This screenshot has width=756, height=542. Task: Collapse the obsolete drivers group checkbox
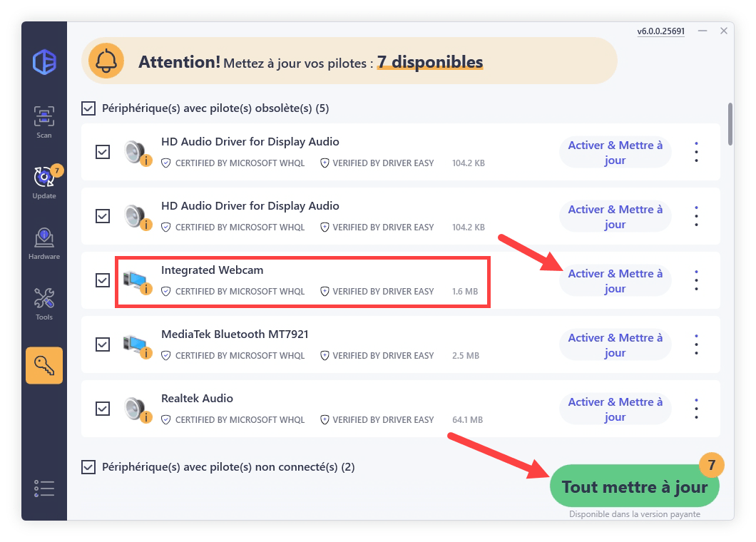tap(88, 108)
